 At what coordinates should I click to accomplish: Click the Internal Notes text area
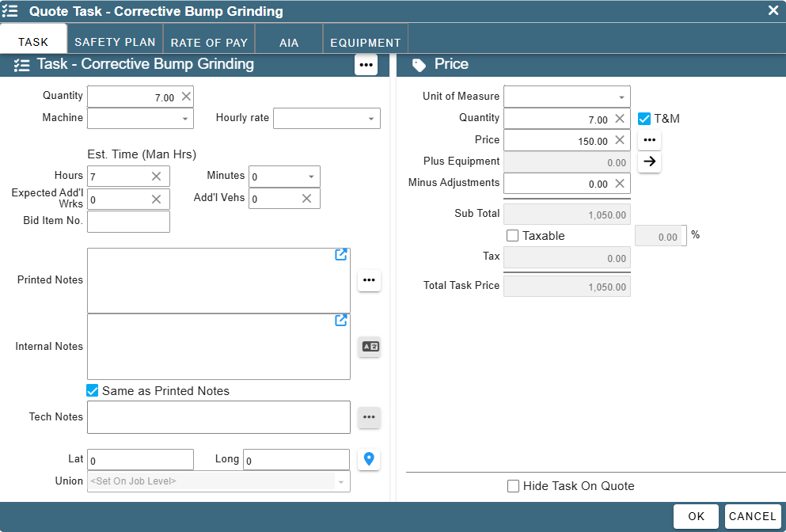[x=218, y=347]
